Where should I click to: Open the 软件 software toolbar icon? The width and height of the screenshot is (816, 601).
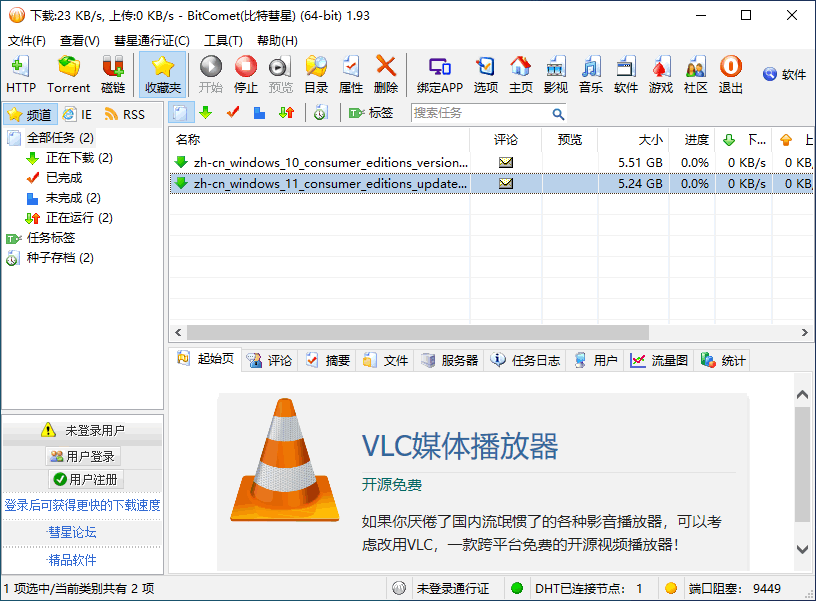coord(626,74)
